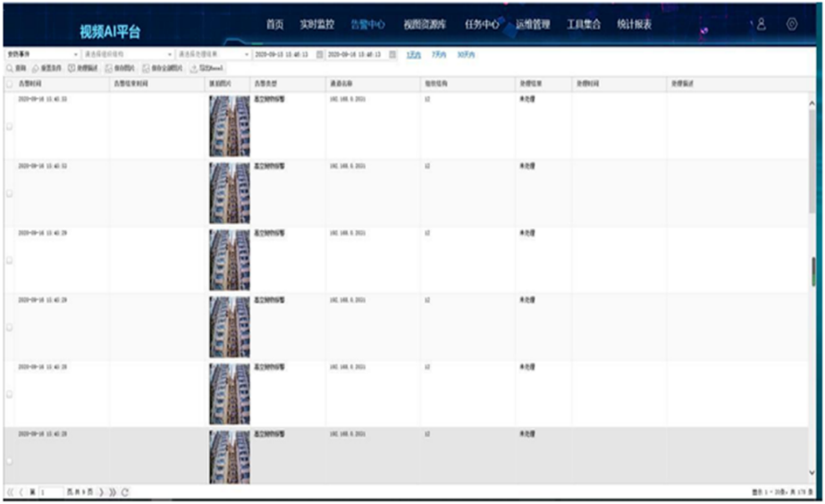The image size is (825, 504).
Task: Jump to the last page of results
Action: [112, 492]
